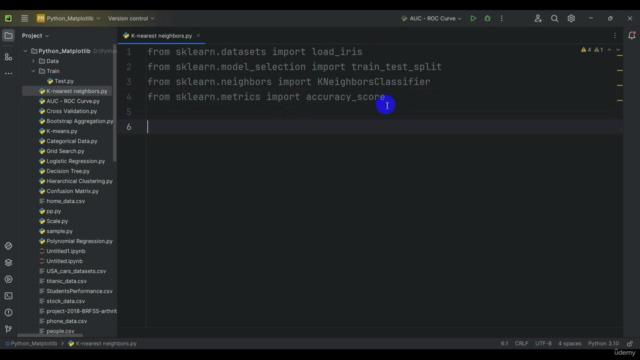
Task: Open Version control dropdown
Action: (x=131, y=18)
